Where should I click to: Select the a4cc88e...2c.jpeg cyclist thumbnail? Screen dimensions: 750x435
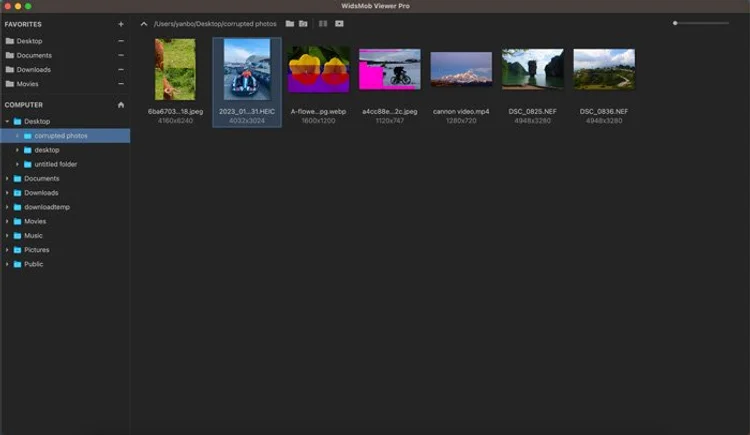click(x=390, y=69)
